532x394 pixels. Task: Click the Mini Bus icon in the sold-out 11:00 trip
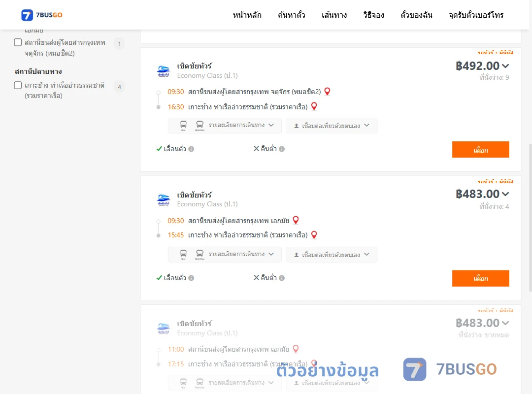(199, 383)
